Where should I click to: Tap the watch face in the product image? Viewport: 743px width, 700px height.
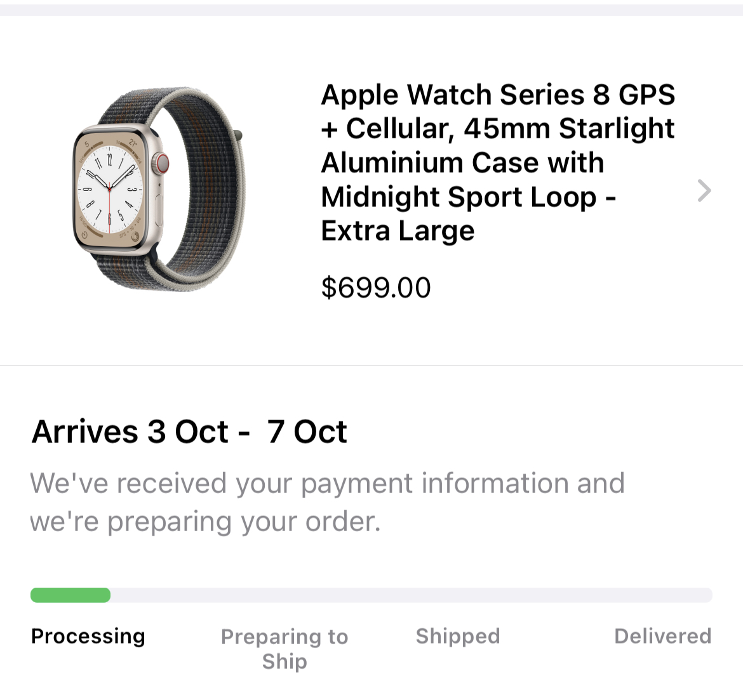pyautogui.click(x=109, y=188)
